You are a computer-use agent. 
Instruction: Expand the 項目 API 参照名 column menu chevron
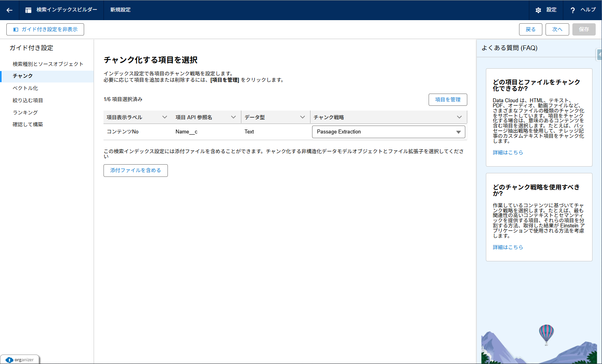point(233,117)
